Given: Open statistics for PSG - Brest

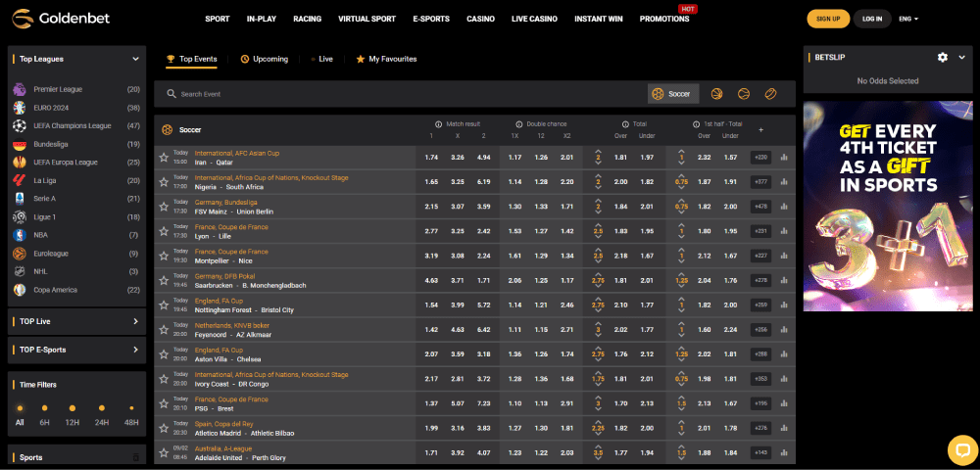Looking at the screenshot, I should click(784, 403).
